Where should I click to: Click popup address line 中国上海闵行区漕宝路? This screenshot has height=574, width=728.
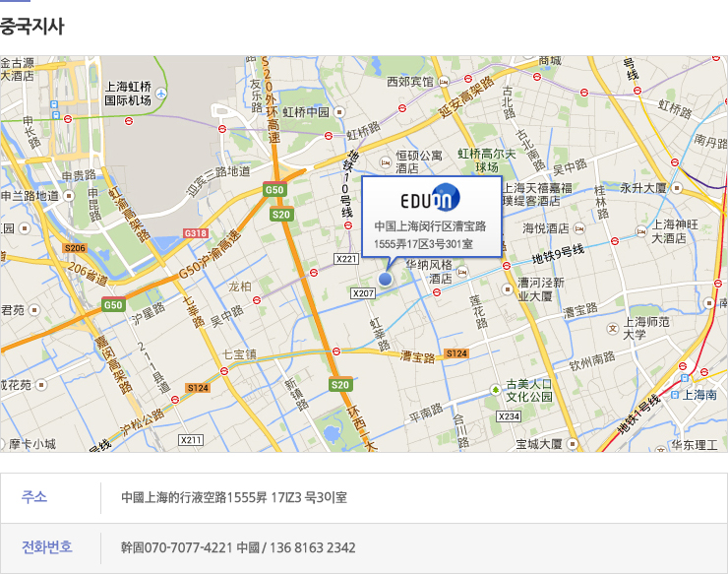430,226
